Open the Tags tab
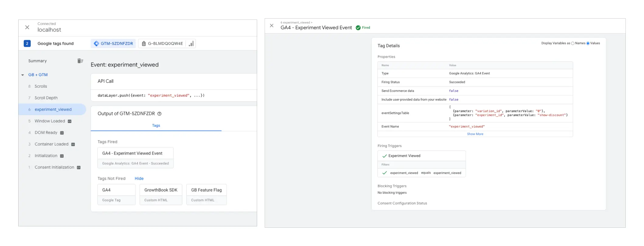644x246 pixels. tap(156, 125)
